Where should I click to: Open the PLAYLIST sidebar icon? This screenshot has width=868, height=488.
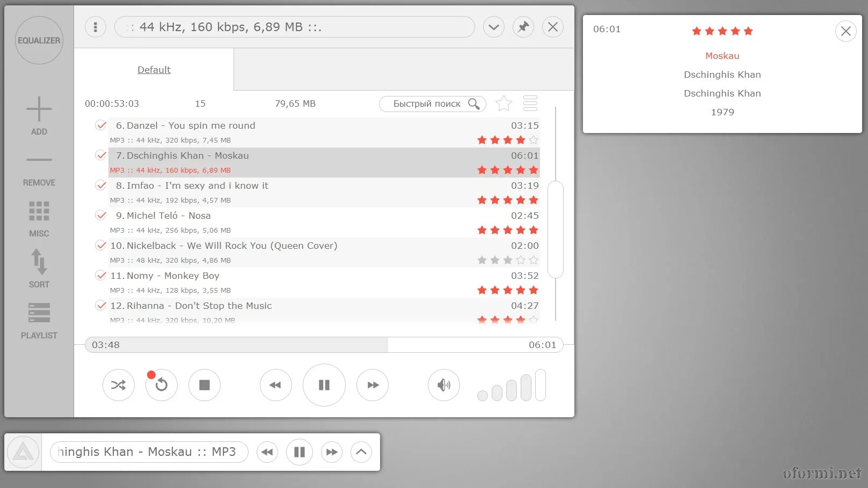[x=39, y=313]
